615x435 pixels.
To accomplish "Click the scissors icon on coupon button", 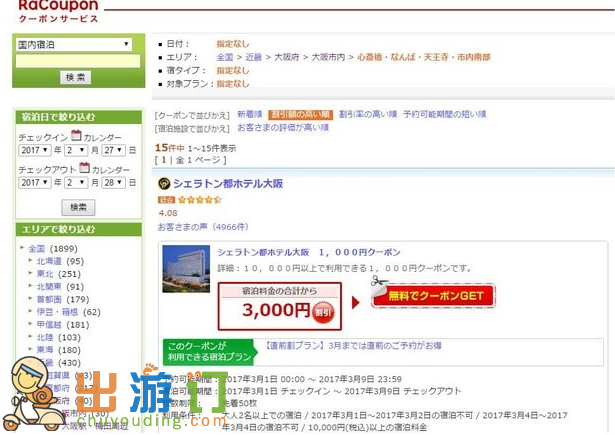I will [378, 281].
